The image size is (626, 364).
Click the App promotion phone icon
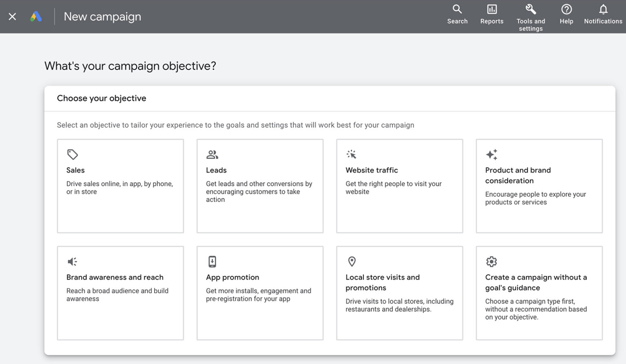[x=212, y=261]
